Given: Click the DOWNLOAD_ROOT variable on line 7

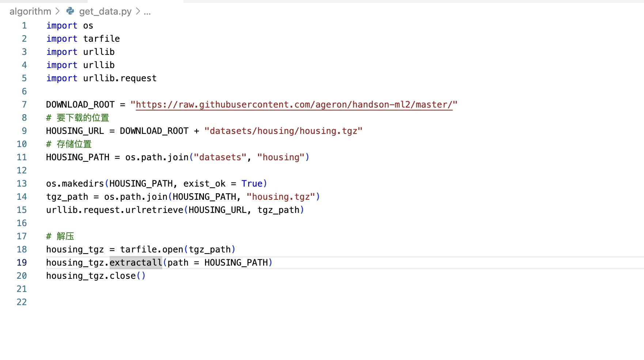Looking at the screenshot, I should 80,105.
